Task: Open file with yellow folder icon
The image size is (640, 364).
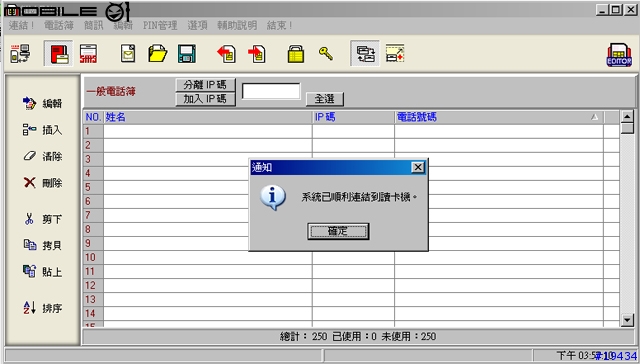Action: (x=158, y=53)
